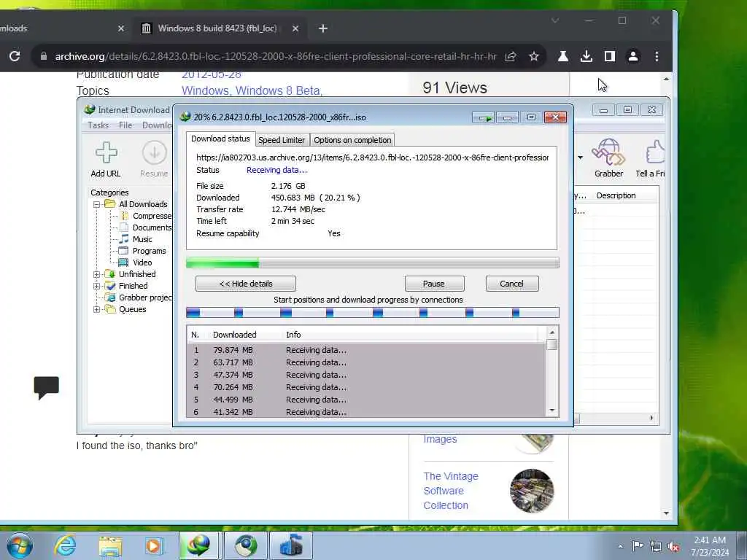Select the Compressed category
This screenshot has width=747, height=560.
(146, 216)
